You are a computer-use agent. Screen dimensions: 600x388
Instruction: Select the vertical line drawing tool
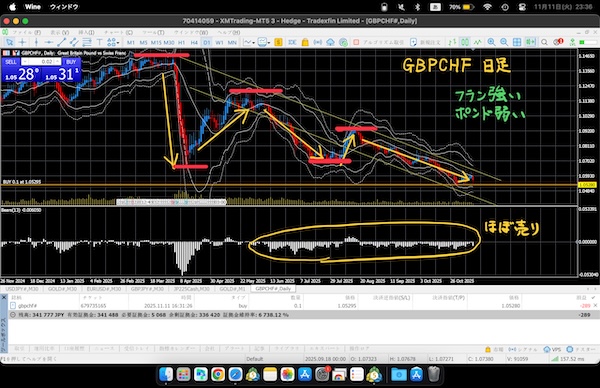point(36,42)
